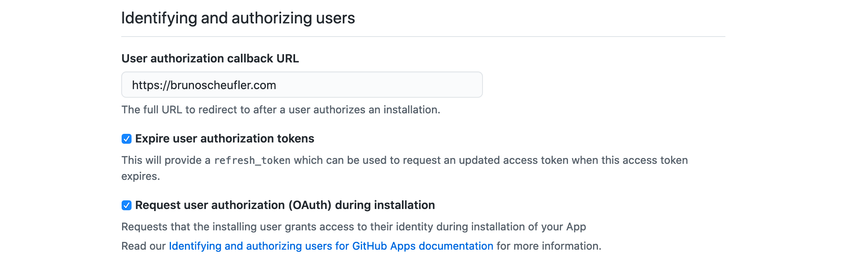Click the word 'expires.' in the token description
Screen dimensions: 868x271
141,177
